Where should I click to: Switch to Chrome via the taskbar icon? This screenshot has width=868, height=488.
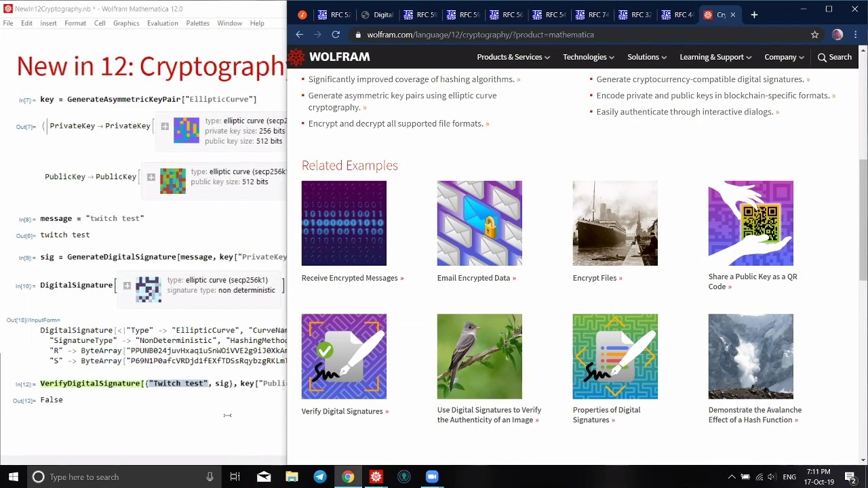pos(348,477)
